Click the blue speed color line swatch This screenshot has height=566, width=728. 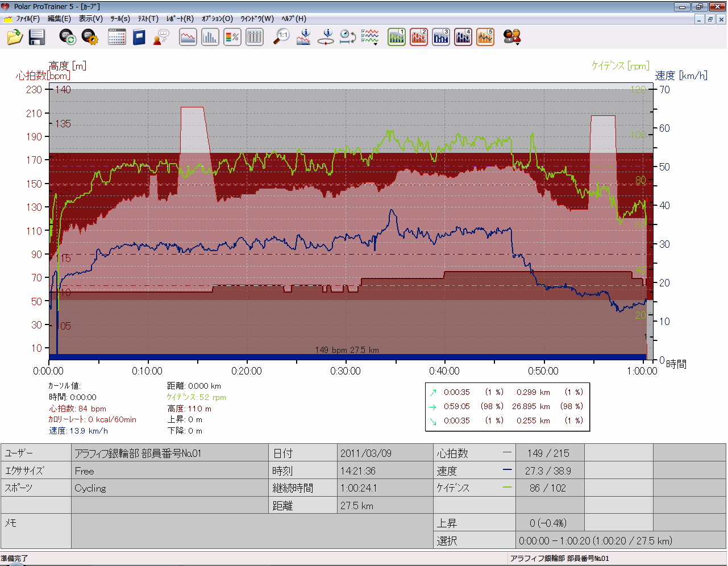click(507, 471)
